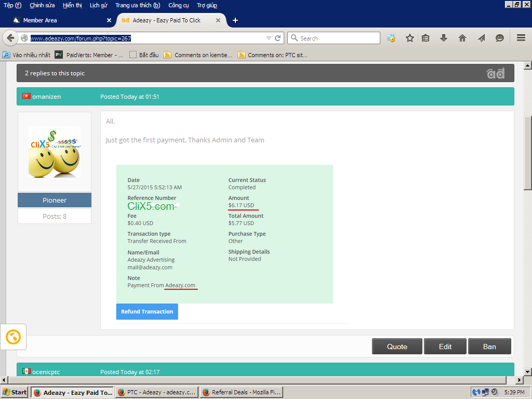Viewport: 532px width, 399px height.
Task: Show bookmarks list icon
Action: coord(425,38)
